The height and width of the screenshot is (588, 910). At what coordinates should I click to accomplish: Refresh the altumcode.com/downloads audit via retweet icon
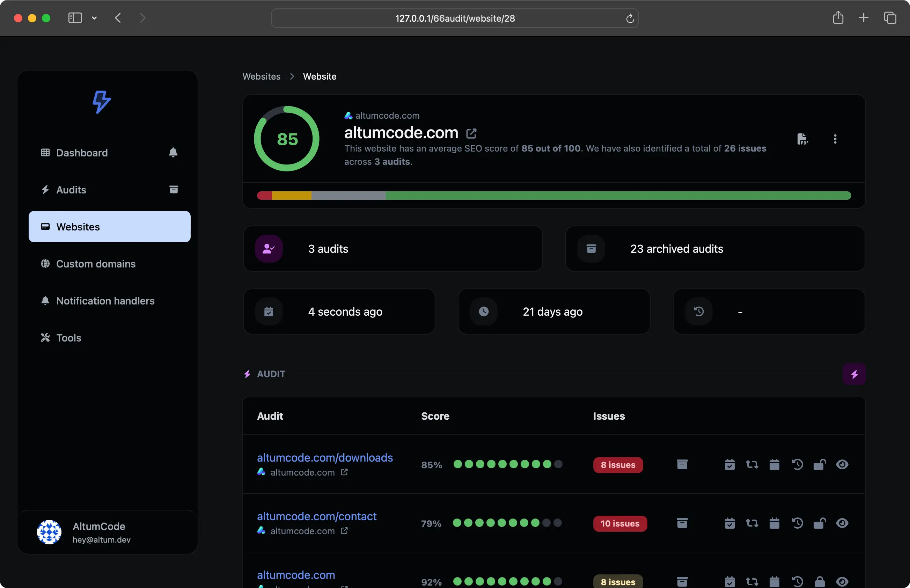click(752, 465)
